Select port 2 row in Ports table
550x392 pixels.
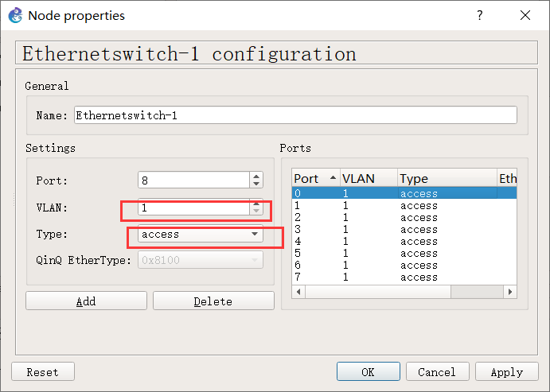tap(404, 217)
